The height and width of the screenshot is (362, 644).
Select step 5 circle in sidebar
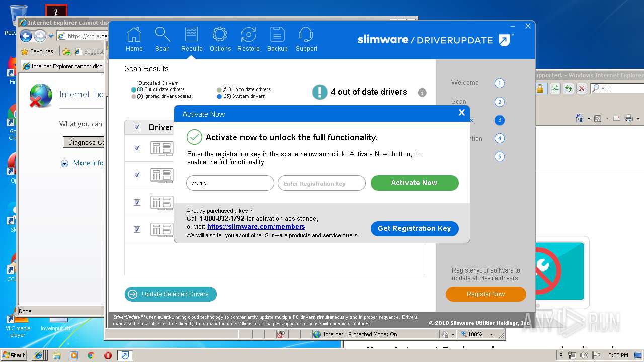tap(499, 157)
